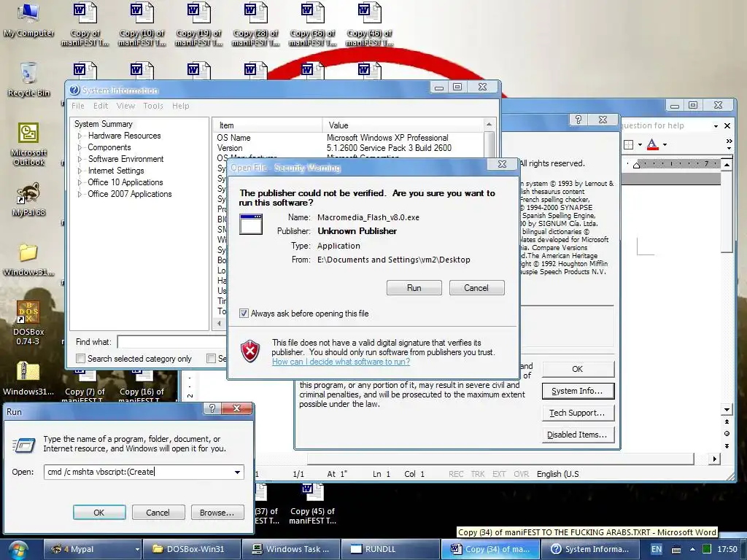Viewport: 747px width, 560px height.
Task: Click the EN language indicator
Action: click(x=657, y=549)
